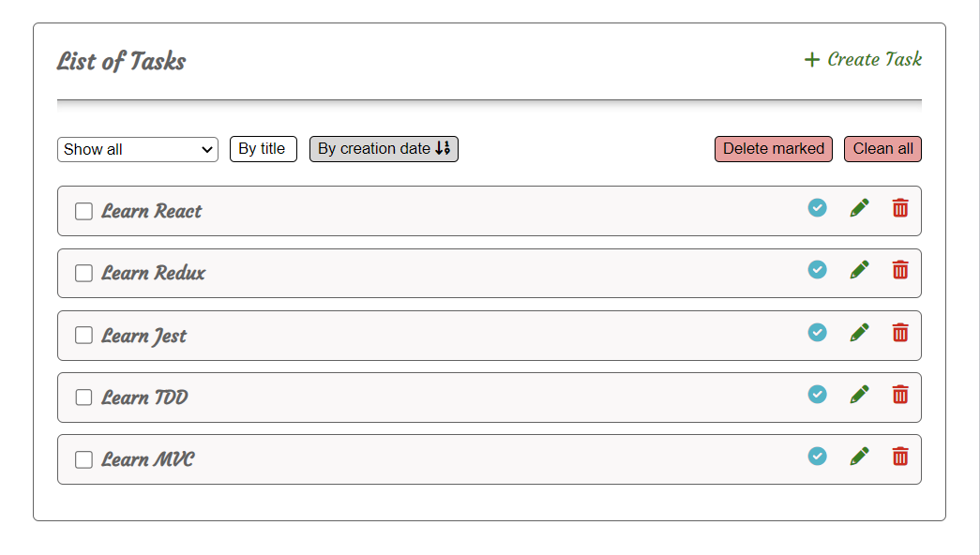
Task: Toggle the Learn Redux checkbox
Action: 83,273
